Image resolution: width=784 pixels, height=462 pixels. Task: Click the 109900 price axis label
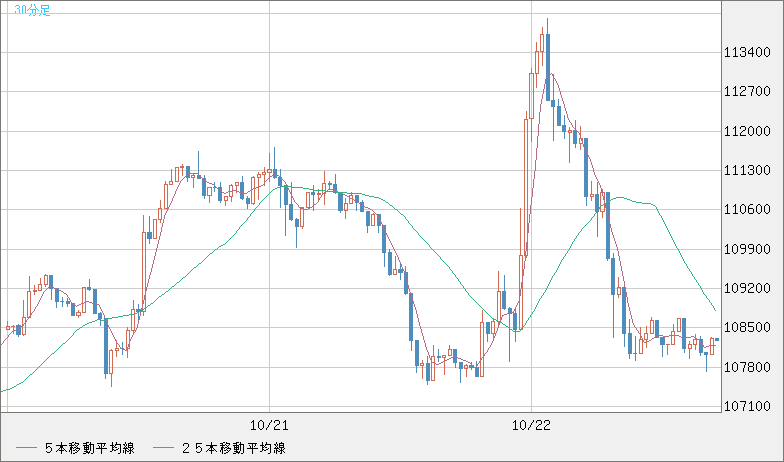[747, 249]
